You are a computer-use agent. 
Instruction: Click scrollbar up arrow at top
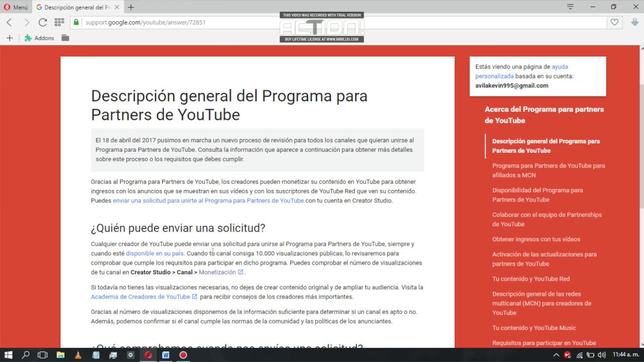641,48
